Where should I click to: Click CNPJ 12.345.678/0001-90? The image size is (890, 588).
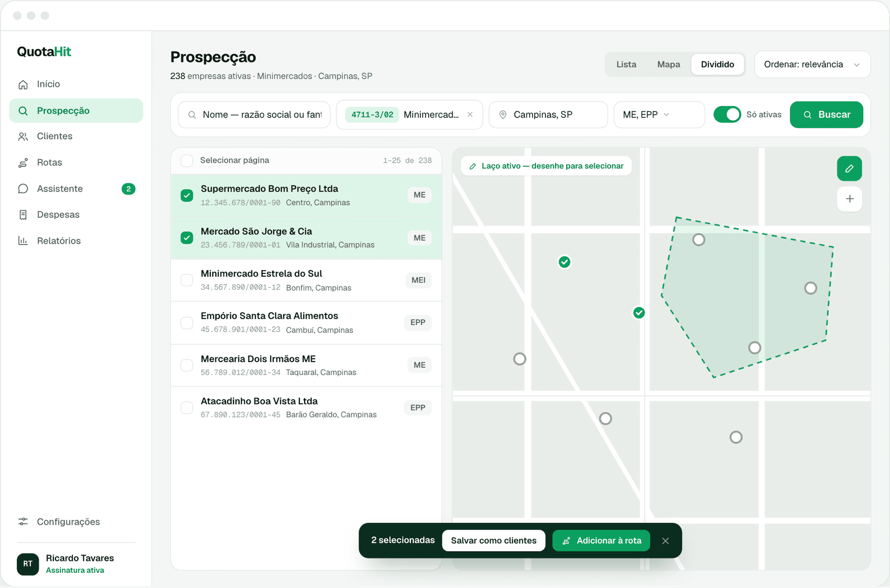(240, 203)
